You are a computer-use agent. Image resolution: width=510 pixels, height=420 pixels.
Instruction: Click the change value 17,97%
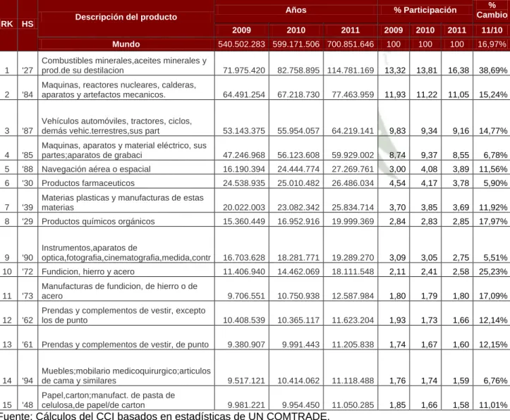click(x=493, y=221)
